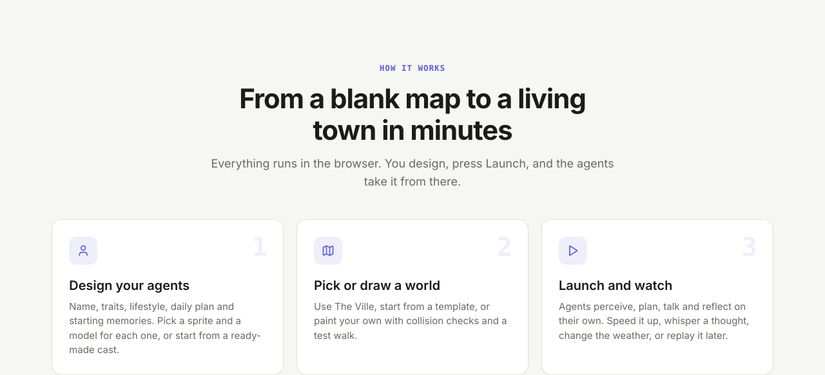The image size is (825, 375).
Task: Click the description starting with Use The Ville
Action: [410, 321]
